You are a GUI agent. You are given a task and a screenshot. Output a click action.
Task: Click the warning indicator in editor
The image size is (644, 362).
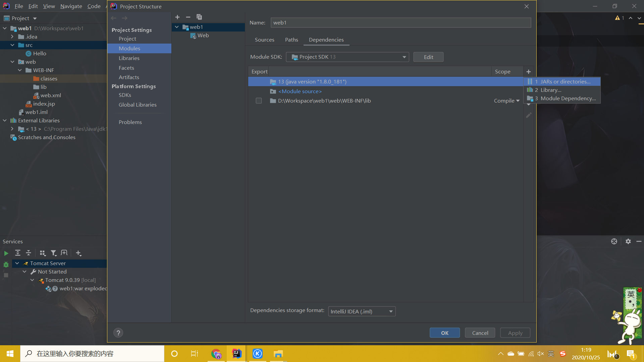click(620, 18)
